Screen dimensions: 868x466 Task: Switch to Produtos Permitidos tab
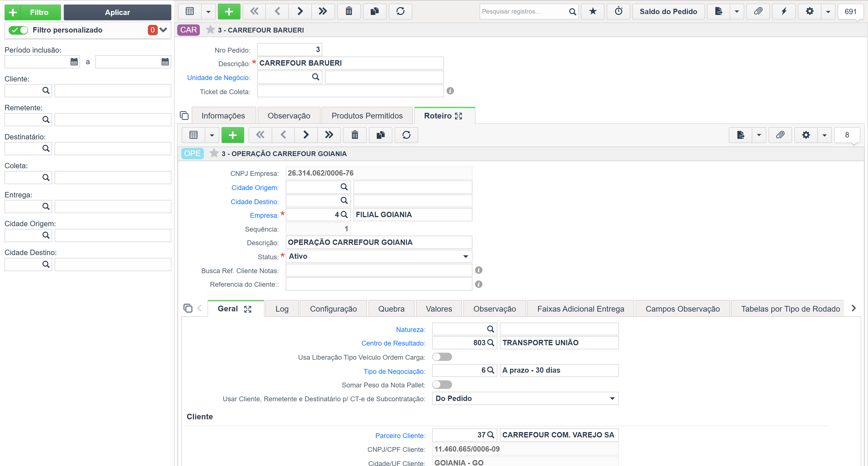click(x=367, y=116)
